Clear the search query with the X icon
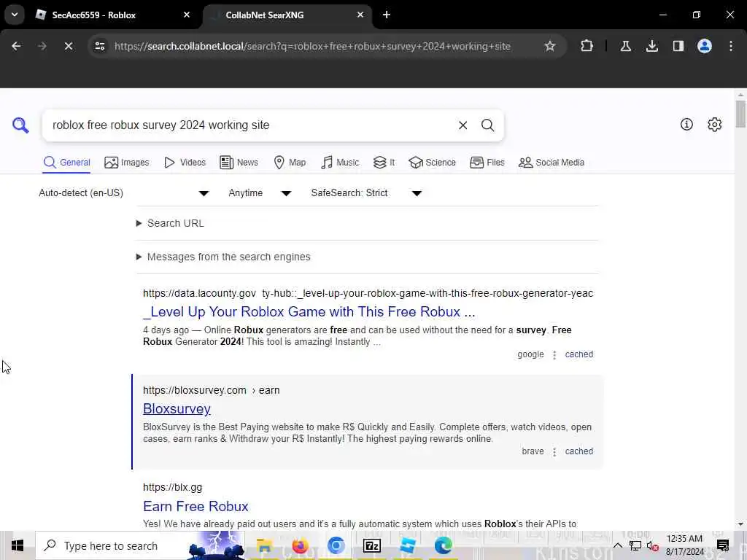This screenshot has width=747, height=560. [462, 125]
